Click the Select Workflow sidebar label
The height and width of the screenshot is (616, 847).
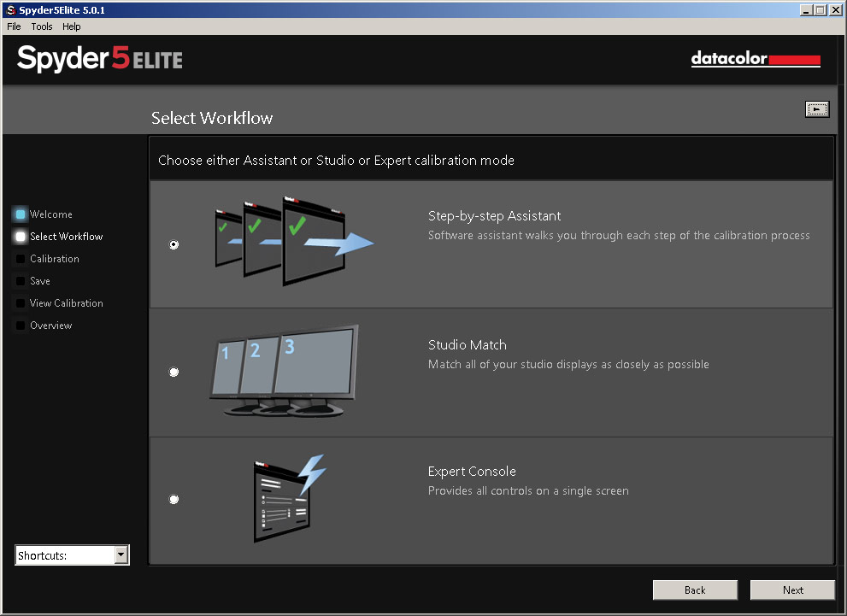tap(67, 237)
